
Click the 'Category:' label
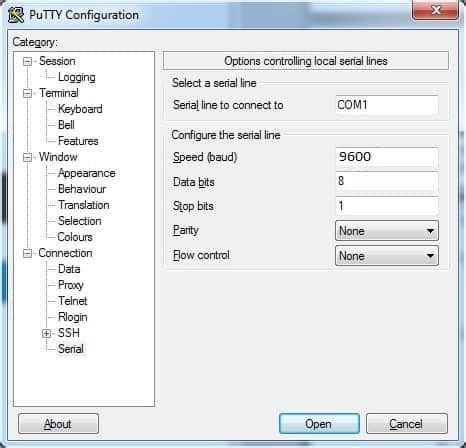35,42
